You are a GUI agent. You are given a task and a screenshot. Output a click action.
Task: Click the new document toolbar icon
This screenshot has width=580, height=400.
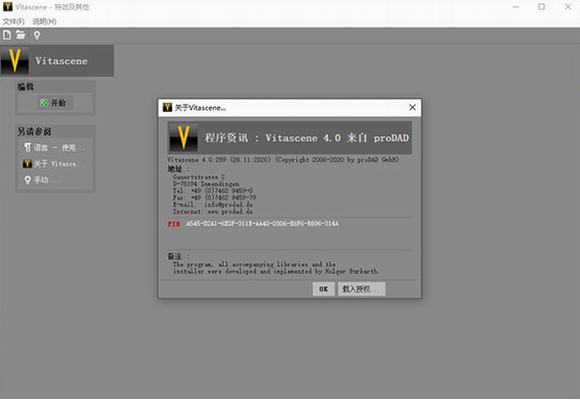[7, 35]
